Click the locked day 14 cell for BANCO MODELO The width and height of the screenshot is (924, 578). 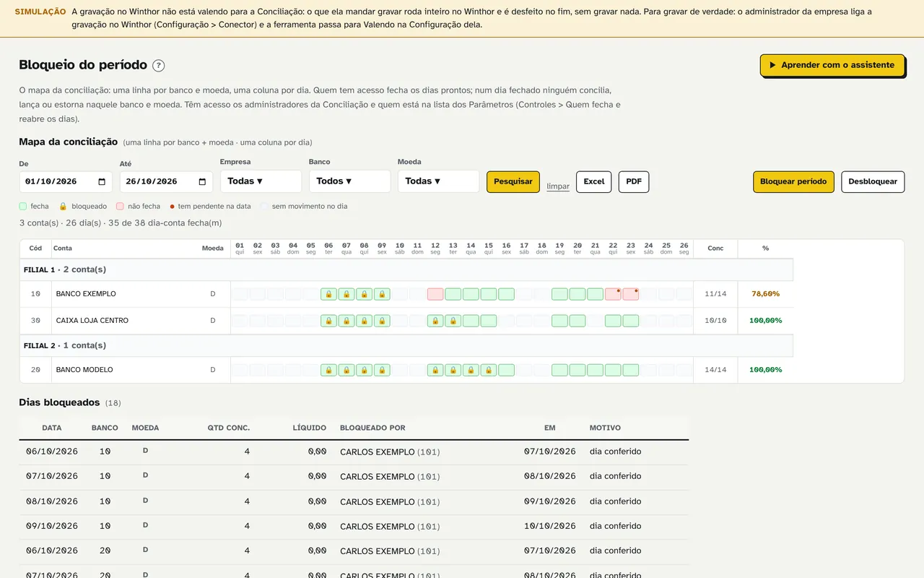pos(471,370)
